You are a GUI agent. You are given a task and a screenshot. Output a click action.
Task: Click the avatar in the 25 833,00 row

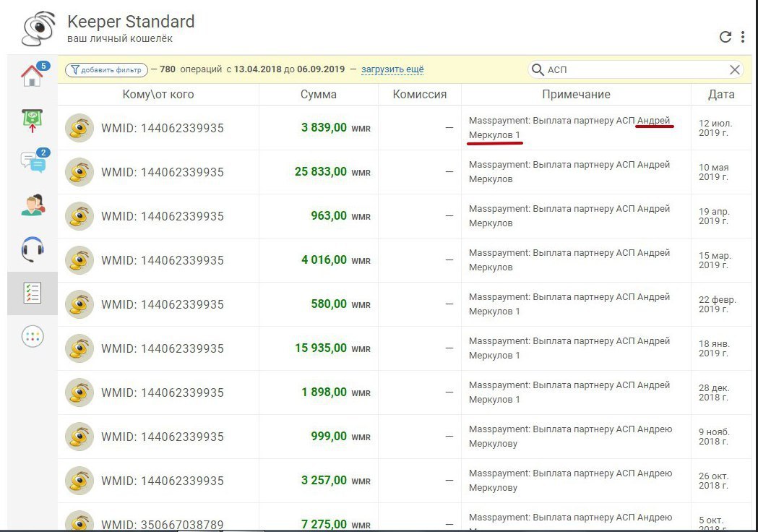[x=79, y=172]
